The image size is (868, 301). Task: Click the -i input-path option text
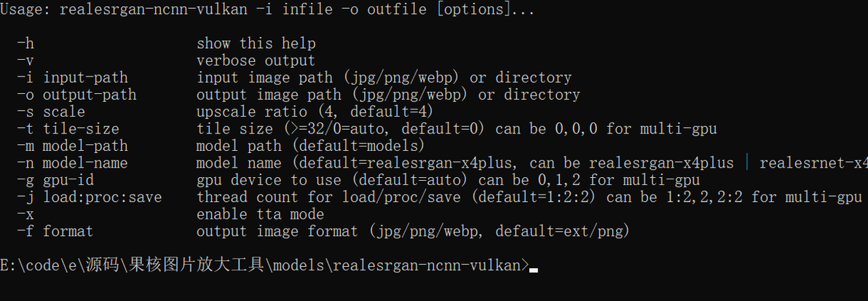click(x=73, y=77)
